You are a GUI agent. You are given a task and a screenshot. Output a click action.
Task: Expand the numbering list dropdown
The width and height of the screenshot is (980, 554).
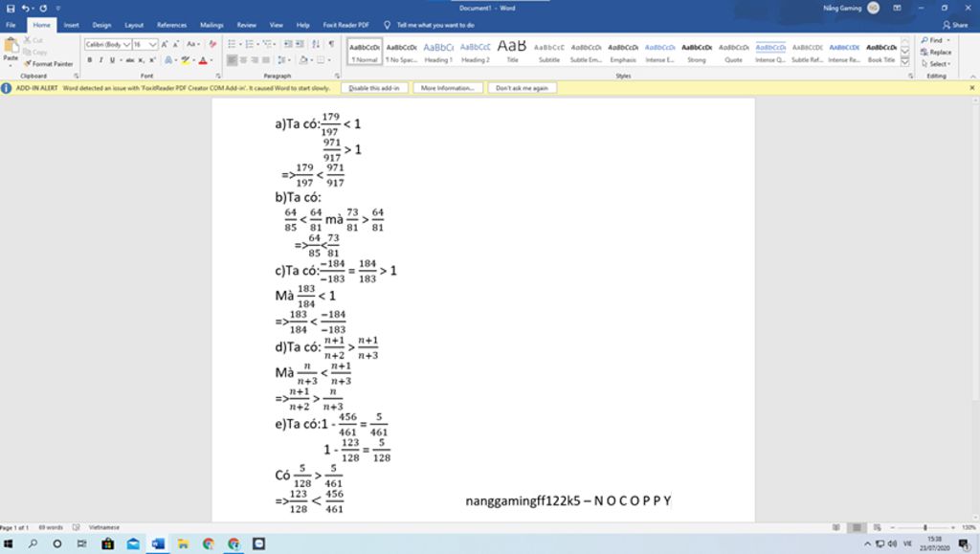[257, 44]
